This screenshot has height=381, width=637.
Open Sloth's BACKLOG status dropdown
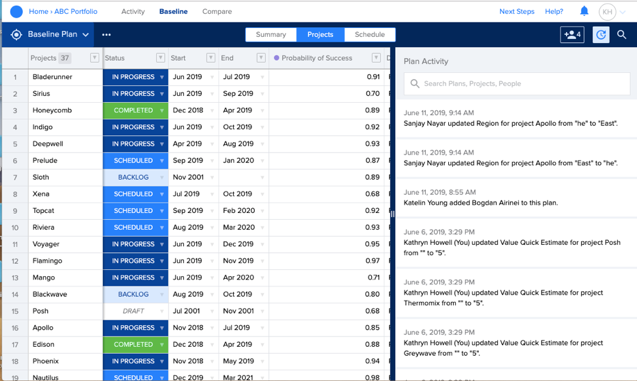pos(162,178)
